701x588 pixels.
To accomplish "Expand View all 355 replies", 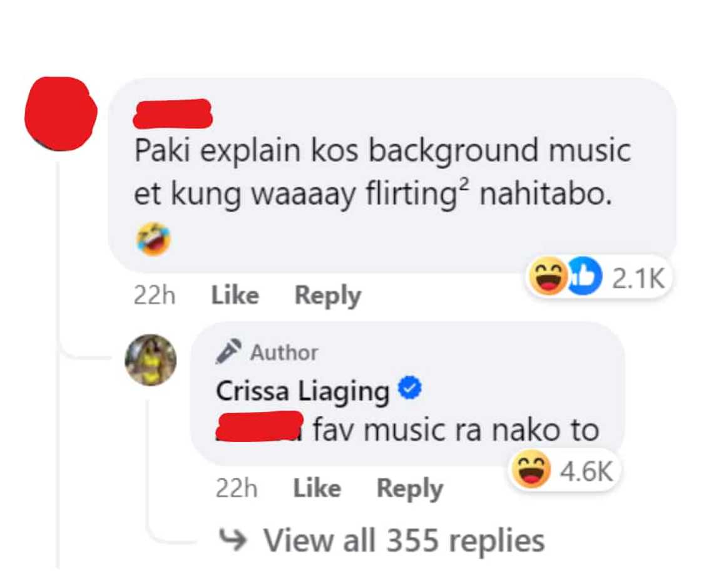I will click(404, 540).
